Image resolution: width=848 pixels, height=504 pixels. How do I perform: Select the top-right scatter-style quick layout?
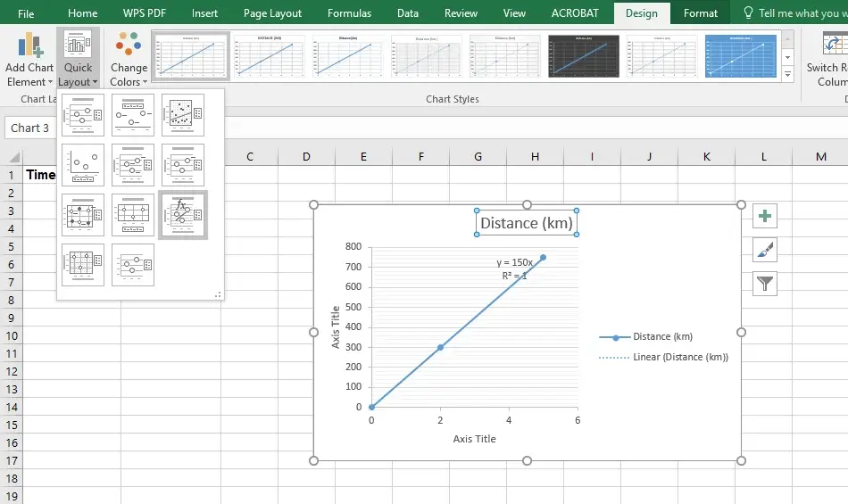pos(183,115)
